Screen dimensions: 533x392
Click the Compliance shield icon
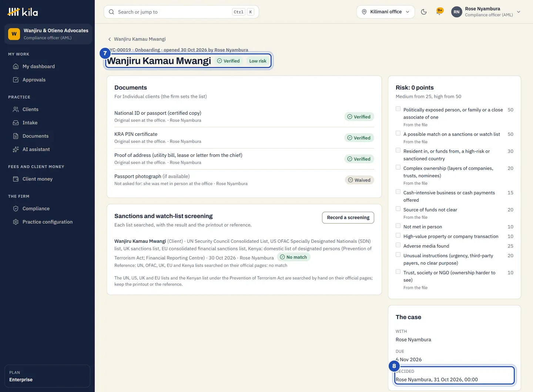(x=16, y=208)
